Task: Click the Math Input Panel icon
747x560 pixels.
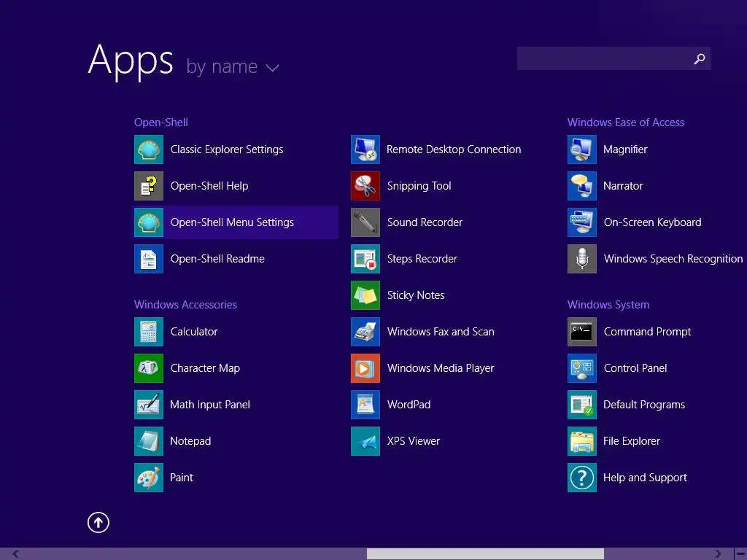Action: [149, 405]
